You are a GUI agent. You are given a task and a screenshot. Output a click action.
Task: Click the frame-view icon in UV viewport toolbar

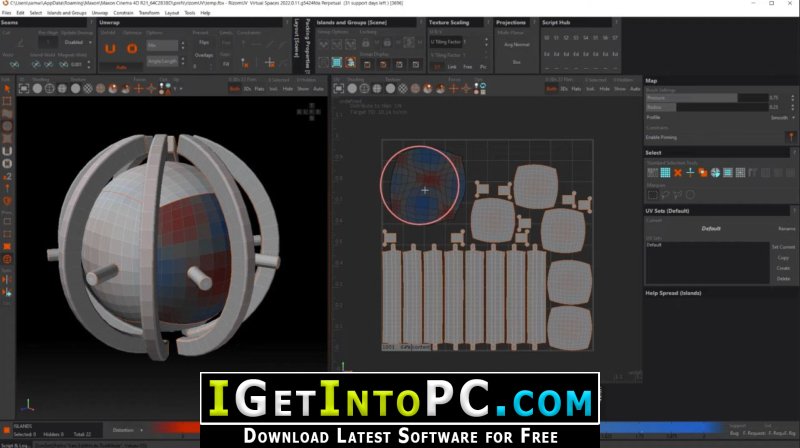[x=338, y=89]
